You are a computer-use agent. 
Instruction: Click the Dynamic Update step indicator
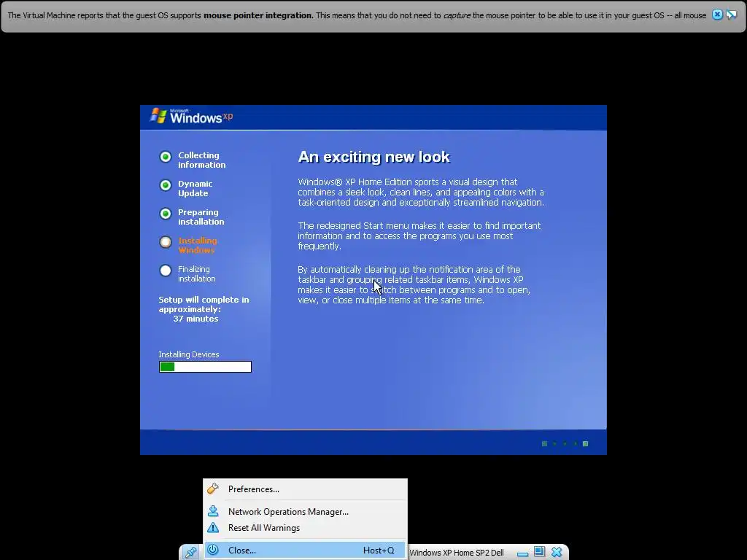pos(166,185)
